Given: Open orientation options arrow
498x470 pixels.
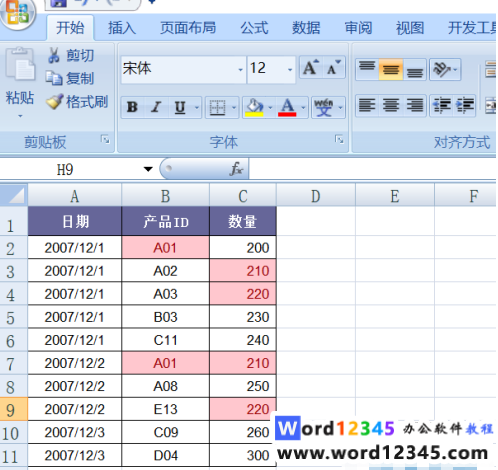Looking at the screenshot, I should coord(456,69).
